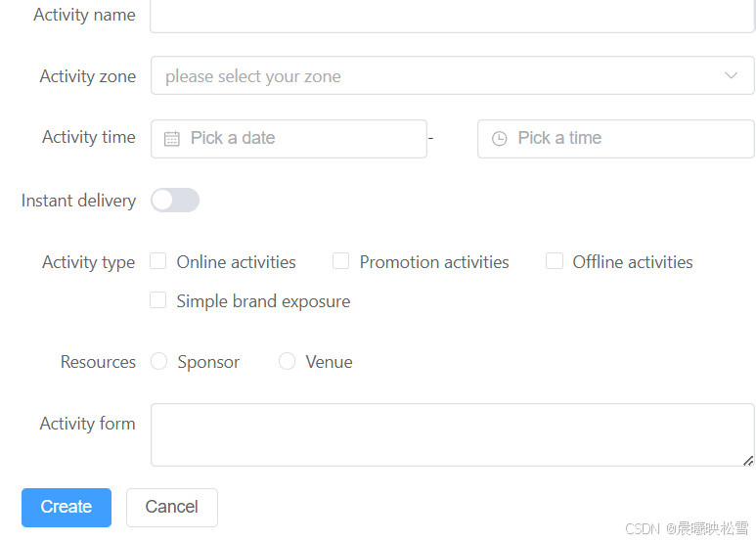This screenshot has height=542, width=756.
Task: Select the Venue radio button
Action: click(x=287, y=361)
